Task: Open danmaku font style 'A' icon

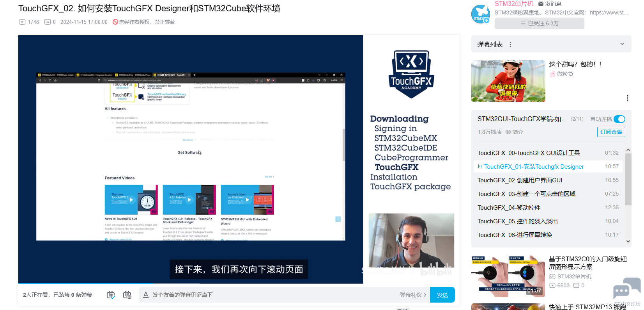Action: pyautogui.click(x=145, y=295)
